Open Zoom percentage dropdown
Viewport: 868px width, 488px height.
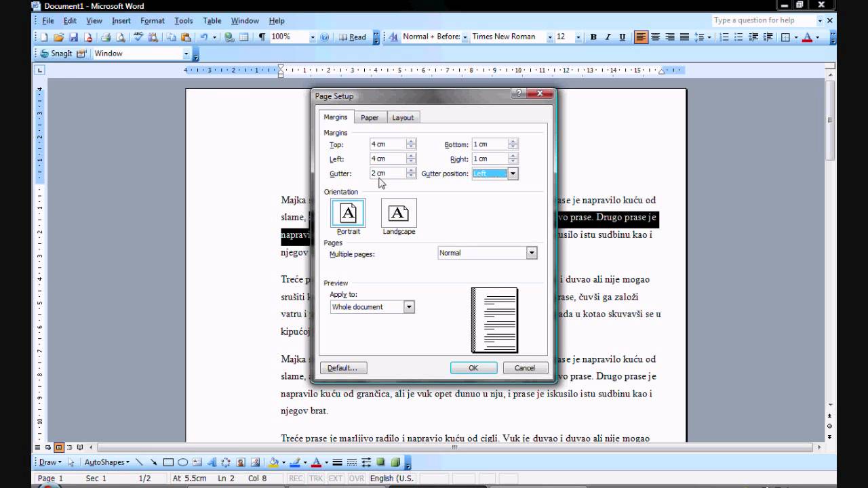tap(313, 37)
